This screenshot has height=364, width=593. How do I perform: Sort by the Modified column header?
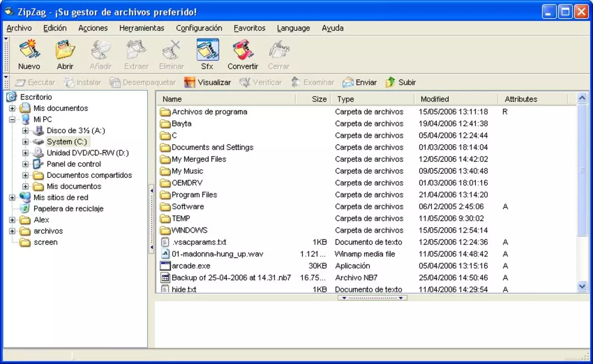456,99
